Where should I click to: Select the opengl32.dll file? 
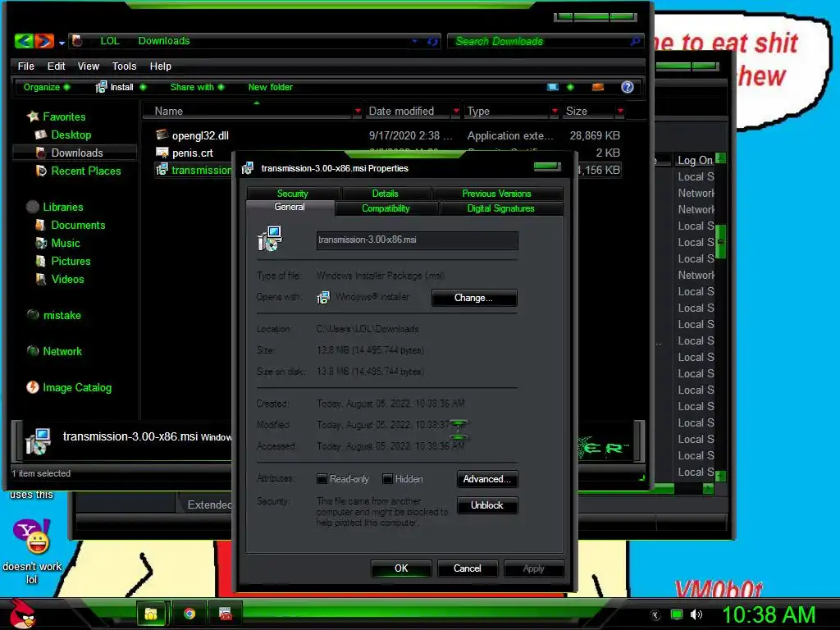pos(200,135)
